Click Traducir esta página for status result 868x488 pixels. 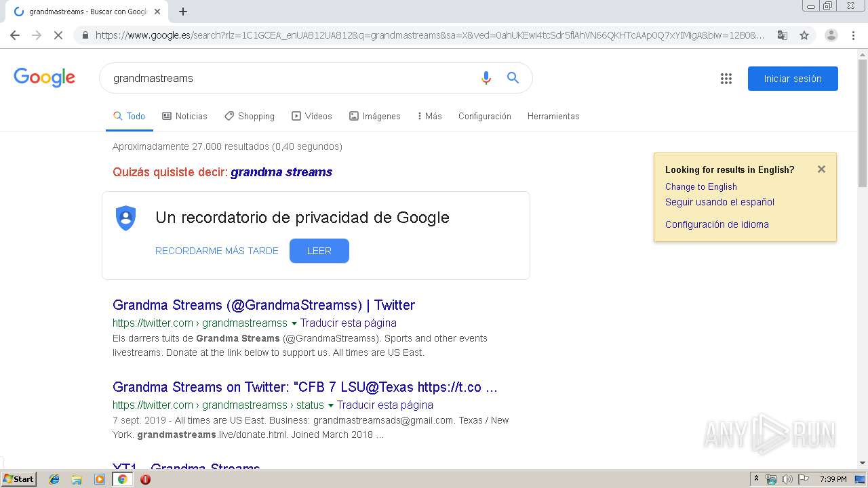click(x=385, y=405)
